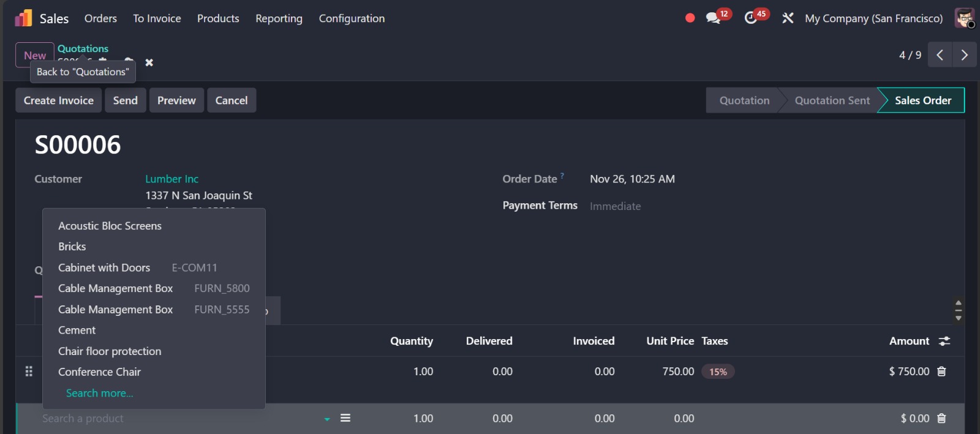Viewport: 980px width, 434px height.
Task: Select Cabinet with Doors from product list
Action: tap(104, 268)
